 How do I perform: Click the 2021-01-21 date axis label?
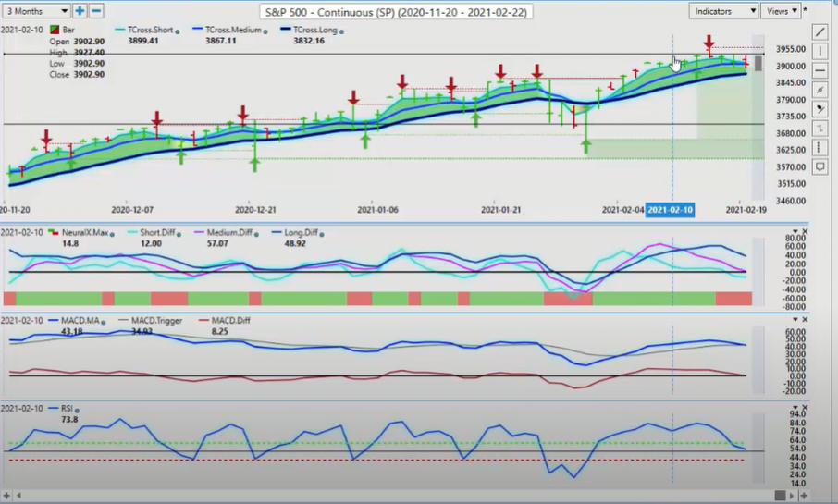coord(500,210)
